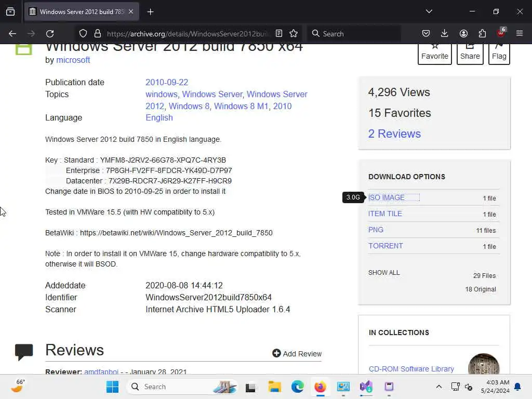Jump to the 2 Reviews link
The image size is (532, 399).
click(x=395, y=134)
